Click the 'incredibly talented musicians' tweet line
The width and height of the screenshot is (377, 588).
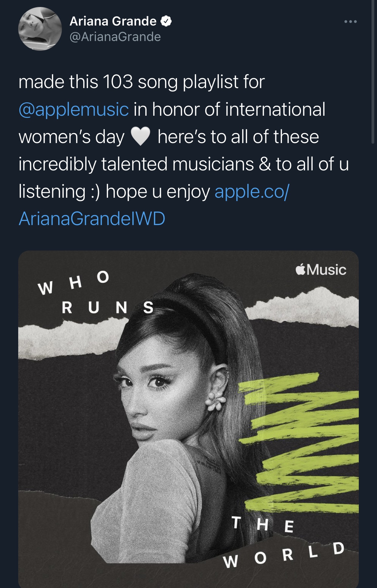click(136, 164)
